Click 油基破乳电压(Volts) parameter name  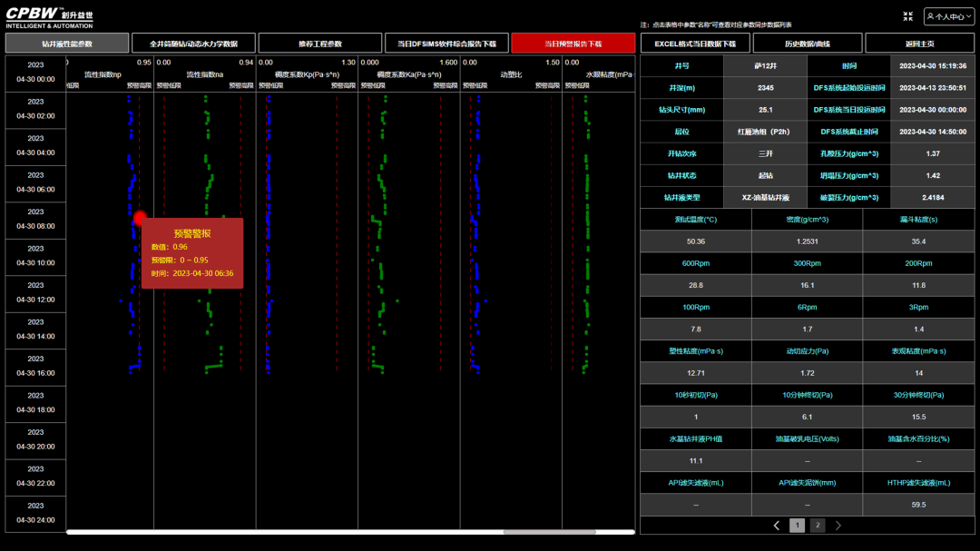[x=807, y=439]
